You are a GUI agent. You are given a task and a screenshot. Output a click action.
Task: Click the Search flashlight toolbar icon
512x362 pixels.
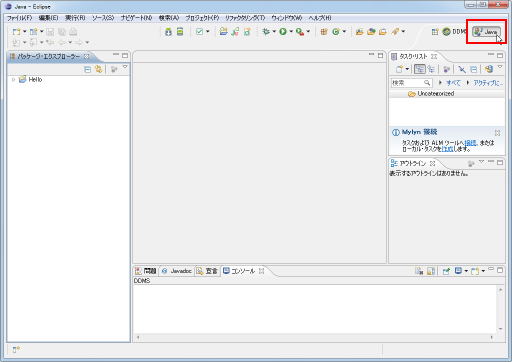(x=395, y=32)
